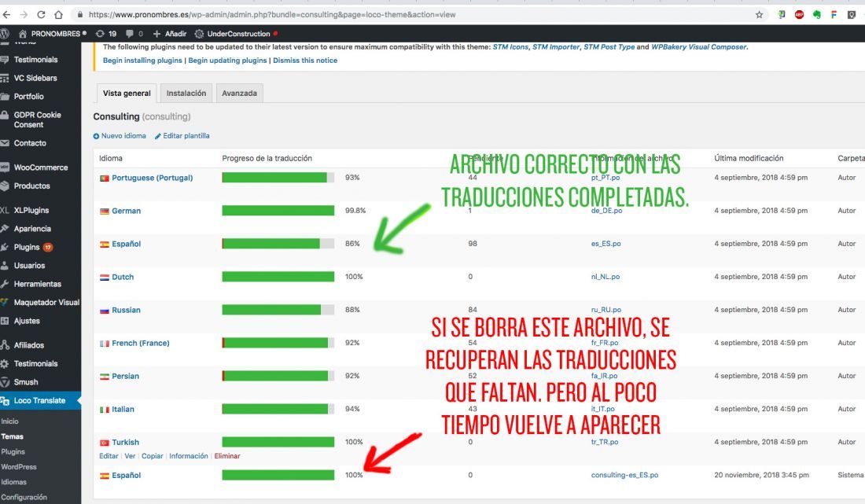Click Información under Turkish row
Image resolution: width=865 pixels, height=504 pixels.
(189, 457)
